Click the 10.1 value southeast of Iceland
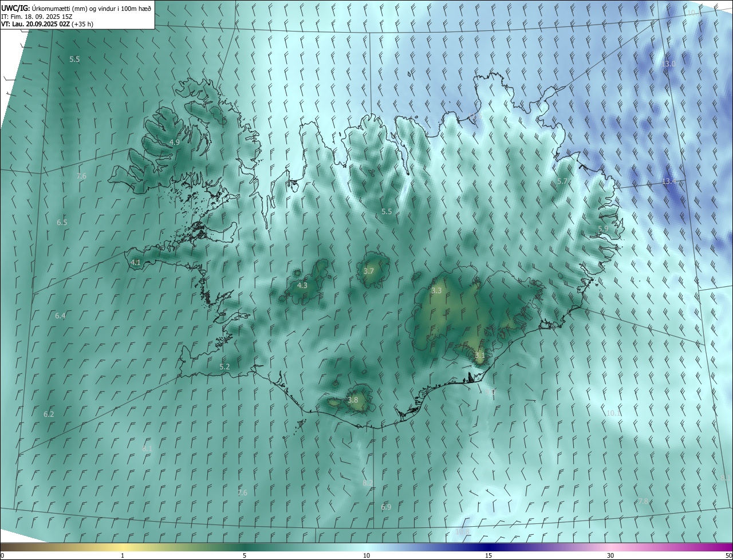 tap(613, 412)
